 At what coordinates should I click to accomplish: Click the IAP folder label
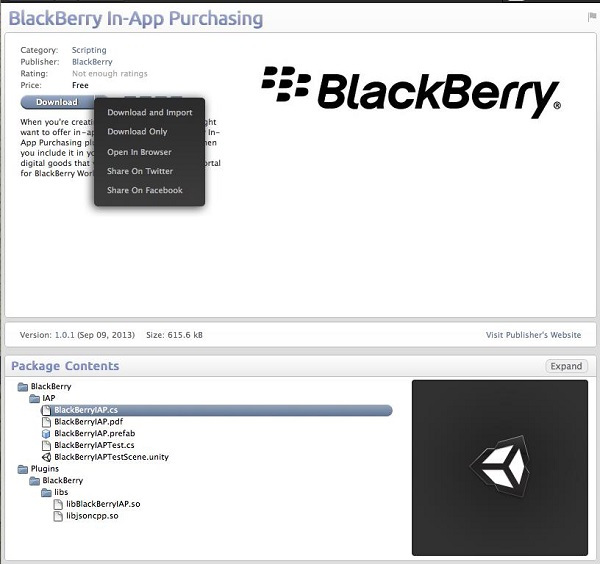click(x=49, y=398)
